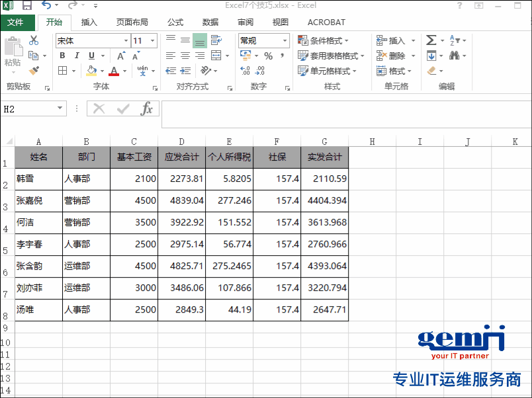Click the AutoSum sigma icon
The width and height of the screenshot is (532, 398).
click(431, 41)
